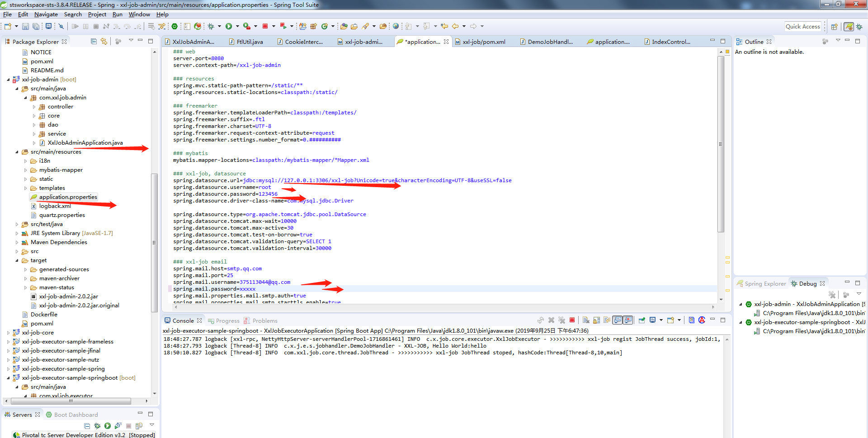Launch the app with the Debug bug icon
868x438 pixels.
pos(211,26)
